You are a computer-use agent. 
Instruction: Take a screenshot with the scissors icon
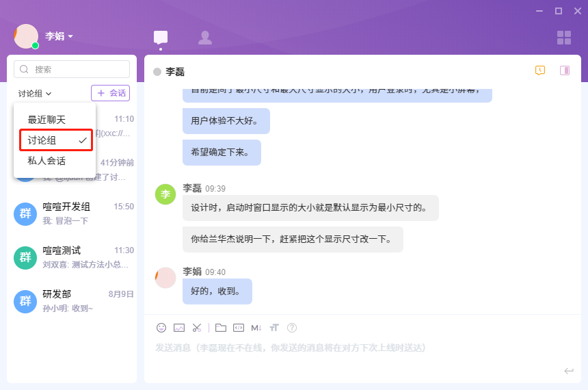[x=197, y=328]
